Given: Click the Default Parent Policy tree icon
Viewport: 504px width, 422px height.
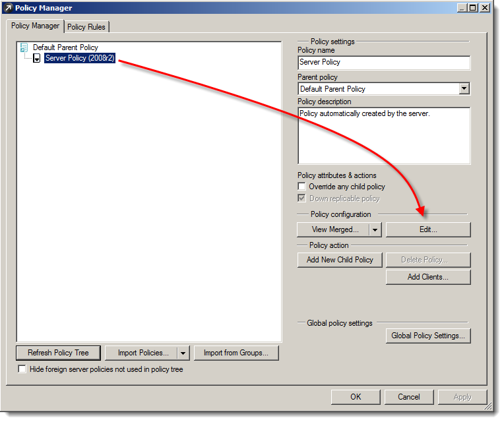Looking at the screenshot, I should pyautogui.click(x=24, y=47).
